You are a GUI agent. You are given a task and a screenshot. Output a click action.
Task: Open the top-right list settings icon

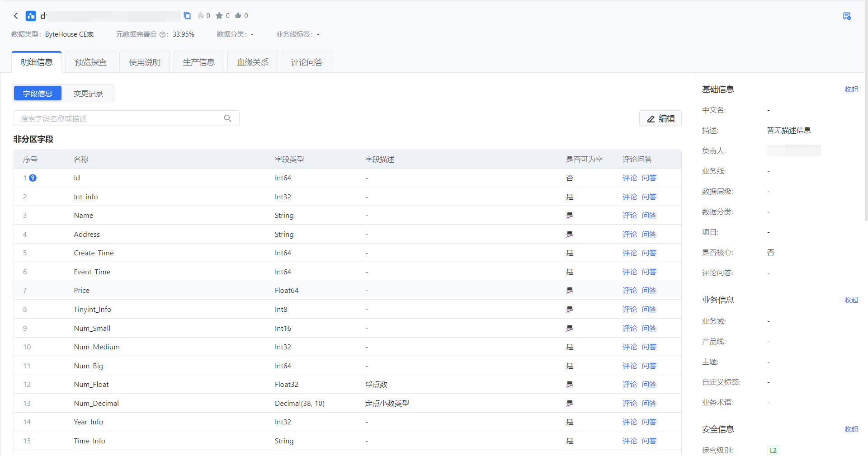click(847, 16)
